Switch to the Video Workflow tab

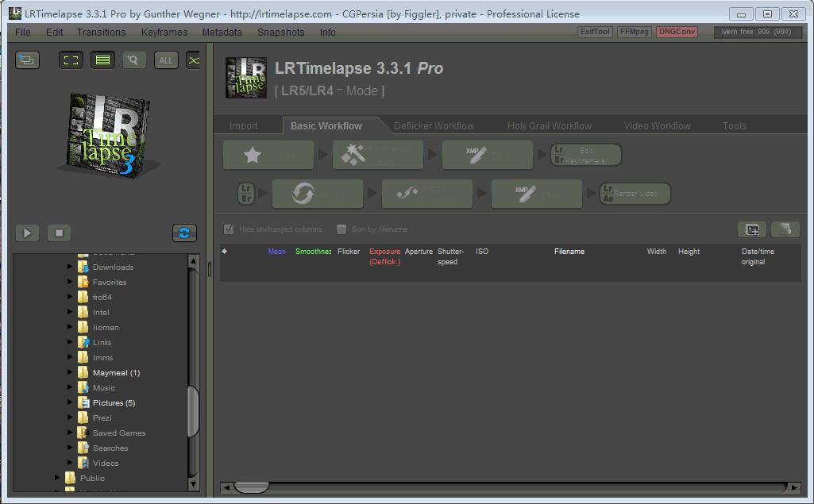pos(658,126)
